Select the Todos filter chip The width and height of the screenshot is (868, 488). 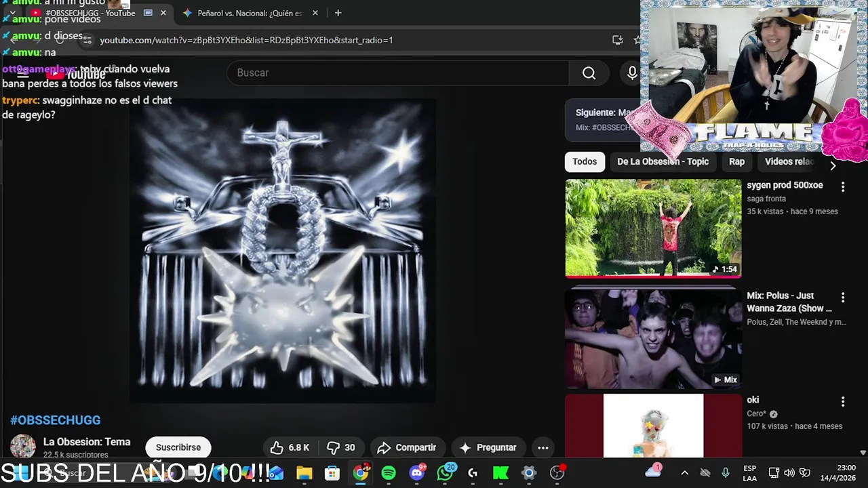click(585, 161)
